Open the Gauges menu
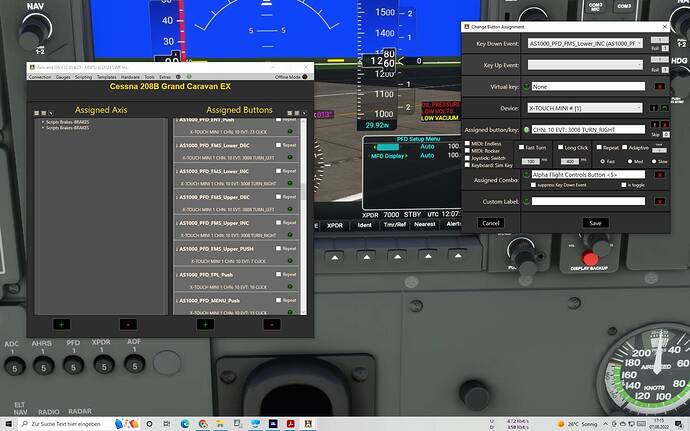 coord(63,77)
